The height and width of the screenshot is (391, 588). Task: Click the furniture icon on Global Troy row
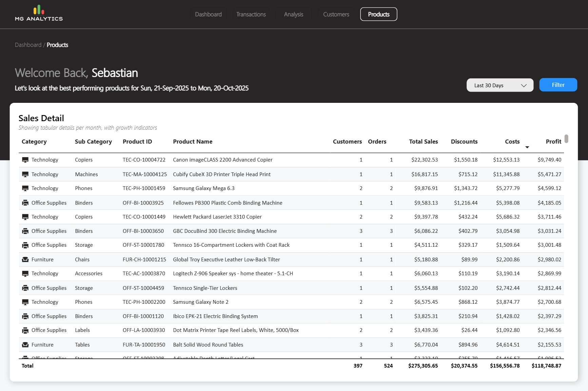(x=25, y=260)
